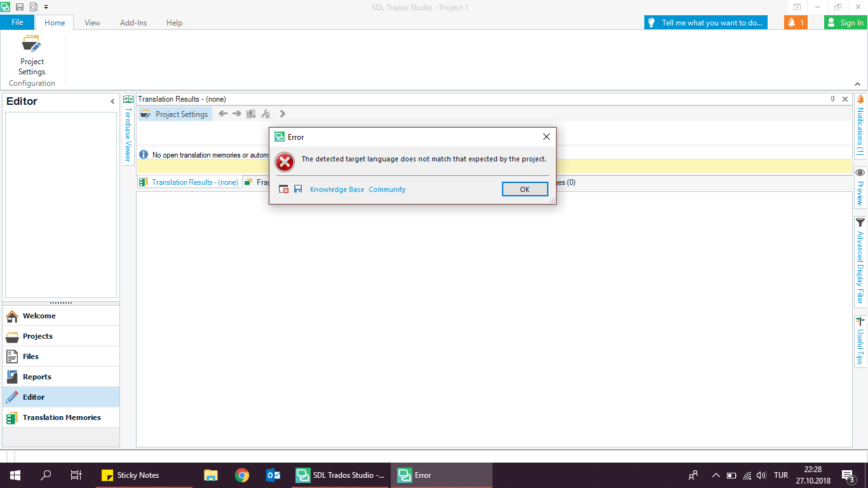Click OK in the Error dialog

pos(524,189)
